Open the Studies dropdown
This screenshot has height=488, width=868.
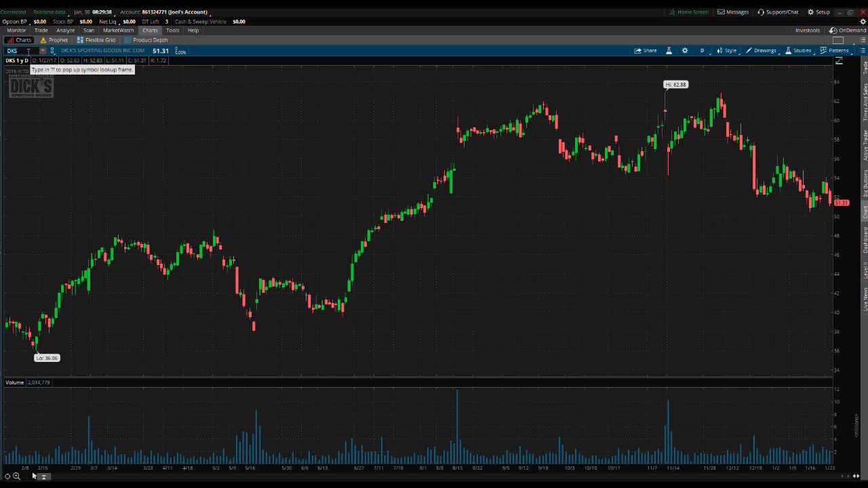click(798, 51)
